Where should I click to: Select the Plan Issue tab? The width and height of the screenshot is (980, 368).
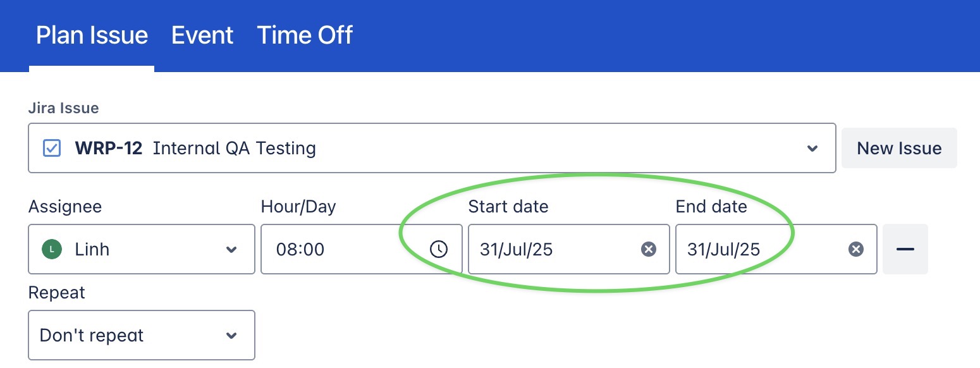tap(92, 35)
